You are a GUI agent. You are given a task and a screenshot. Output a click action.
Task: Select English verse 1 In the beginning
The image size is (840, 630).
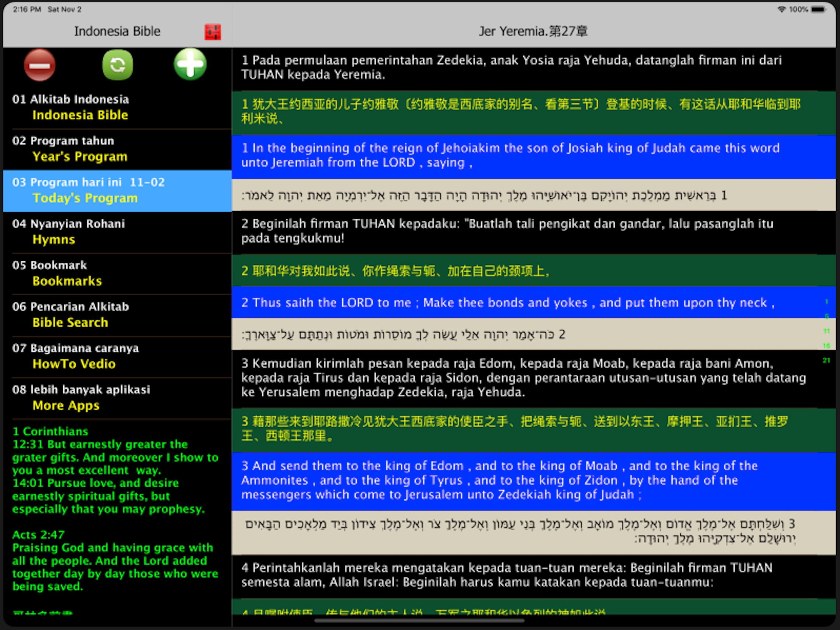coord(533,156)
